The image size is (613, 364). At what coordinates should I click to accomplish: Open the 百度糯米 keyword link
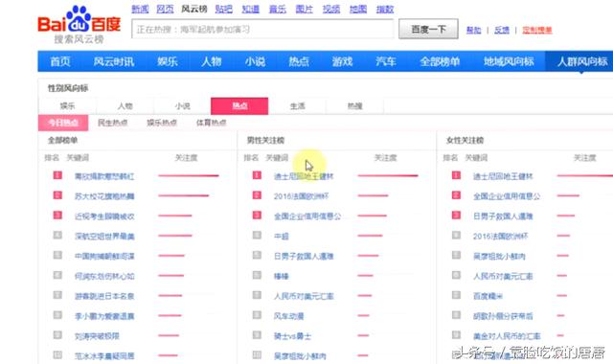pos(488,296)
